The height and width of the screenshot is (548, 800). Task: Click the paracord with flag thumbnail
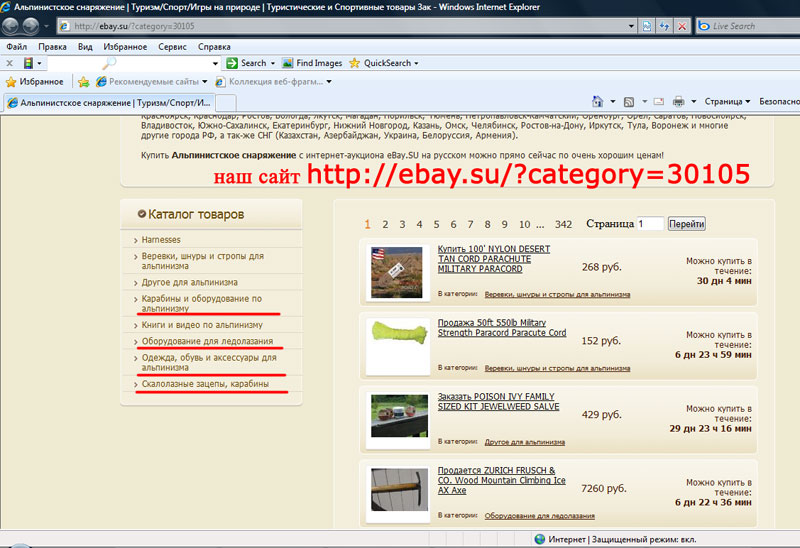[396, 272]
